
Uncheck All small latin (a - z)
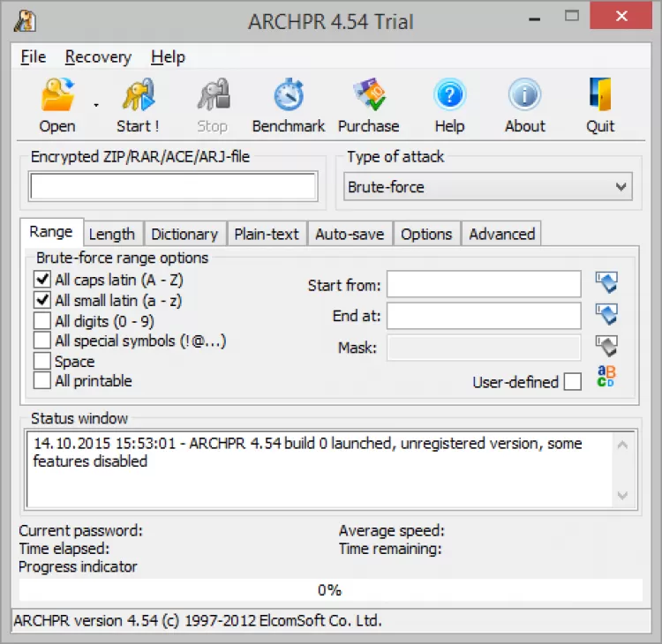click(x=42, y=300)
